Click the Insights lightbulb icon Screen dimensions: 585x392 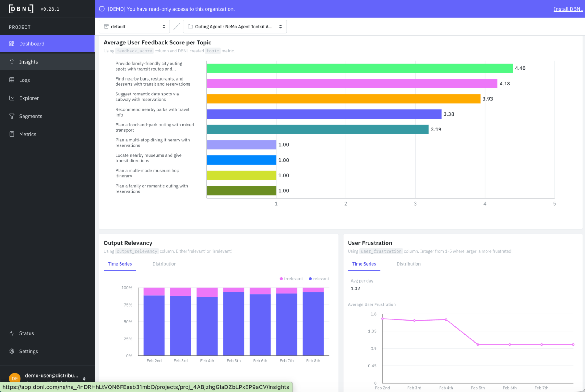coord(12,62)
